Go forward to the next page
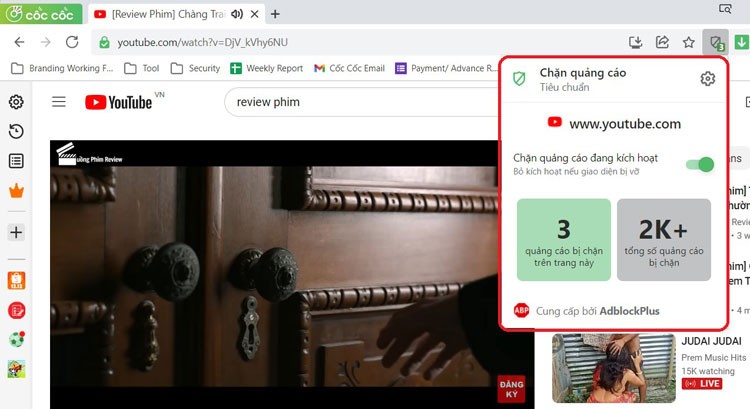This screenshot has height=409, width=750. tap(45, 42)
